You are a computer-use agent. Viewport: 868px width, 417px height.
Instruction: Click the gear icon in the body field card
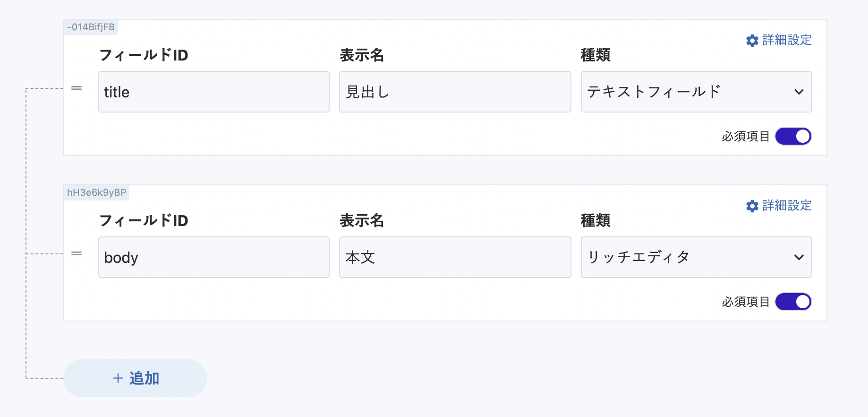(x=752, y=206)
